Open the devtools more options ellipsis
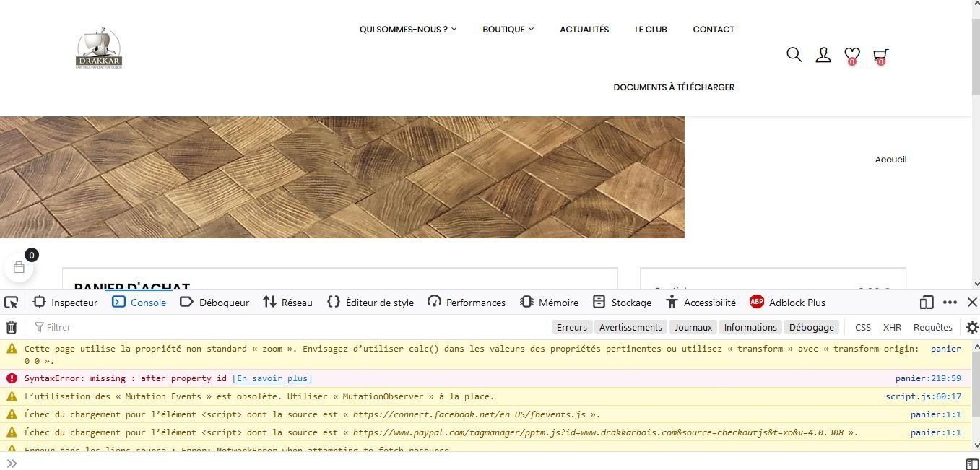Viewport: 980px width, 470px height. [950, 302]
